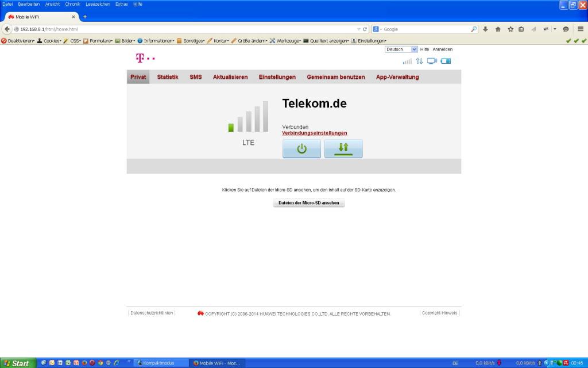Expand the Formulare developer toolbar menu
Viewport: 588px width, 368px height.
(98, 41)
